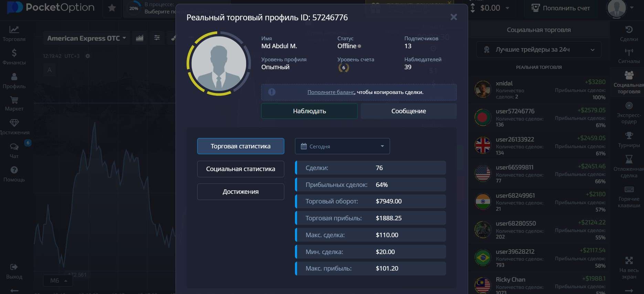Open Express order in right sidebar

click(629, 113)
